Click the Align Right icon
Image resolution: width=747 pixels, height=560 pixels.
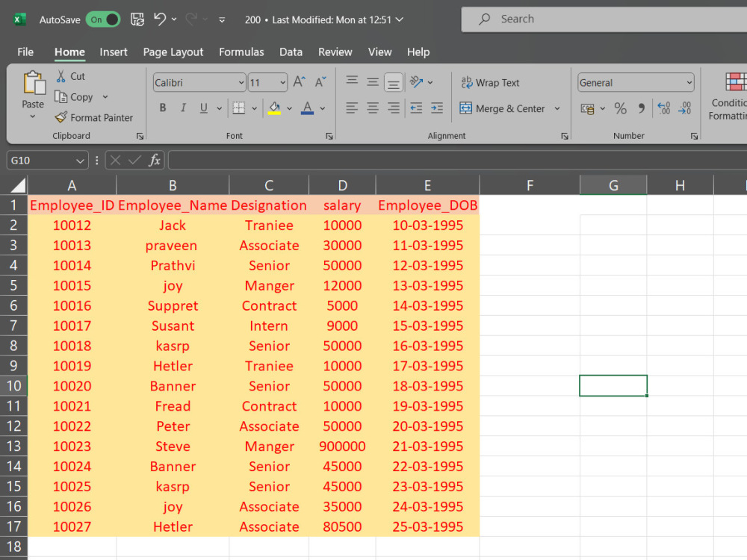[394, 108]
